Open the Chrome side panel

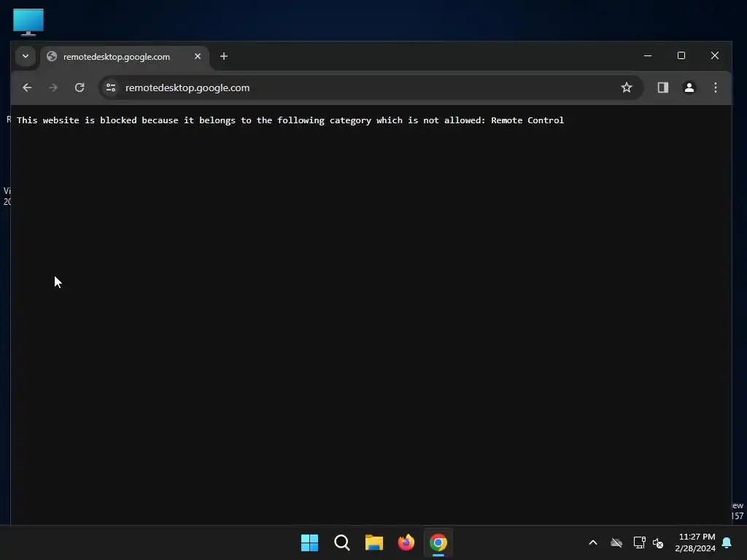[x=663, y=87]
